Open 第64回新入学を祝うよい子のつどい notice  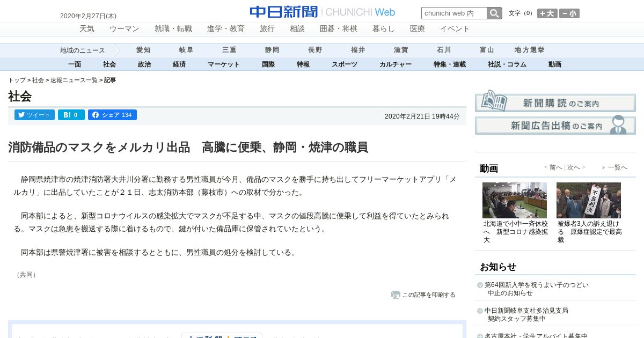[x=537, y=289]
